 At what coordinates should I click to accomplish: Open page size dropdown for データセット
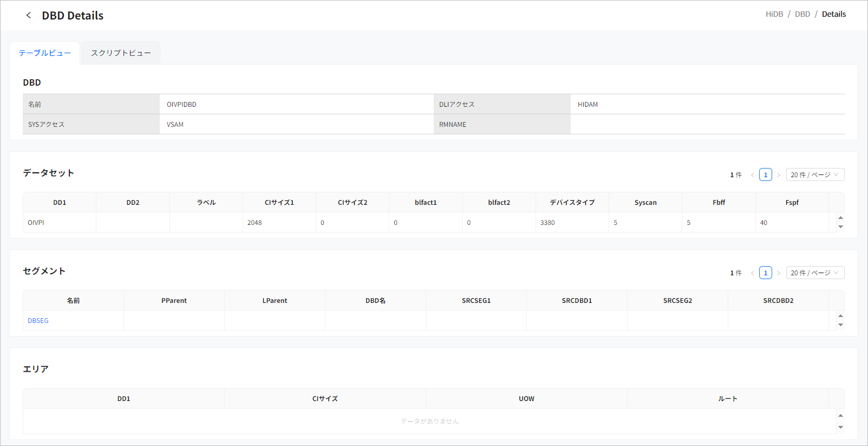coord(814,175)
